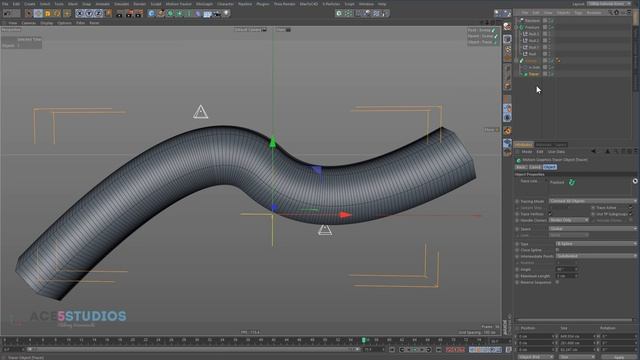
Task: Click Attribute Manager up arrow icon
Action: (x=607, y=151)
